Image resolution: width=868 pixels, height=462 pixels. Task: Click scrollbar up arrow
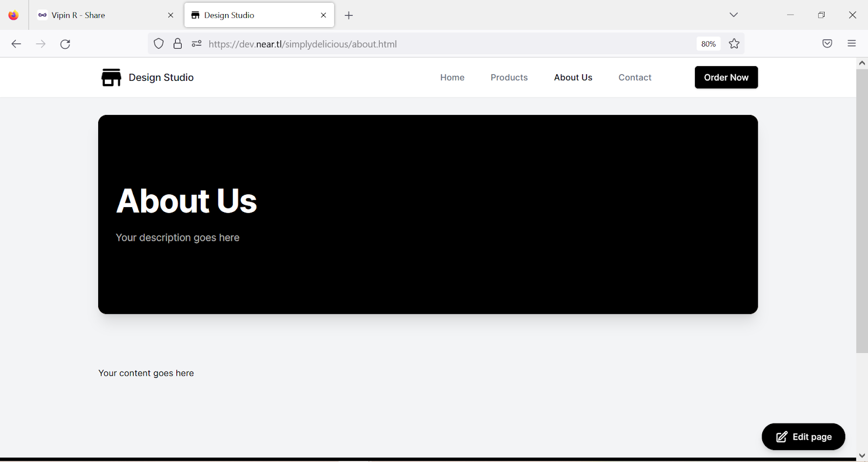(x=862, y=63)
